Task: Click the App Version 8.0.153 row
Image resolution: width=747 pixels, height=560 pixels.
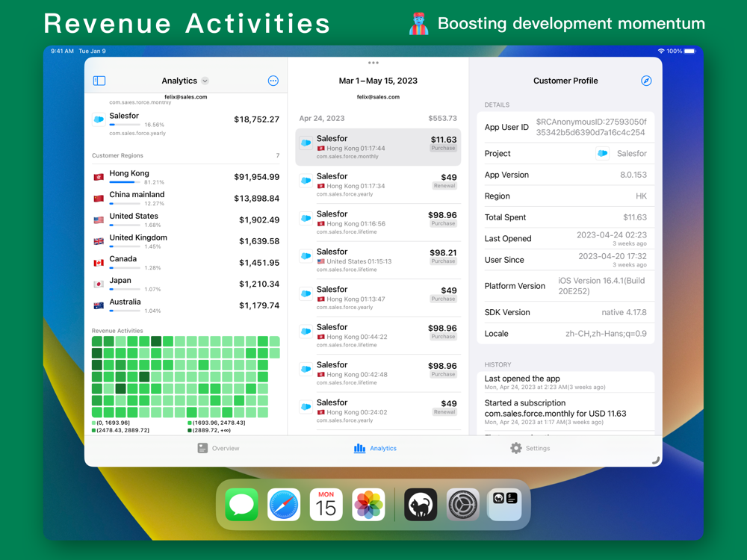Action: click(565, 175)
